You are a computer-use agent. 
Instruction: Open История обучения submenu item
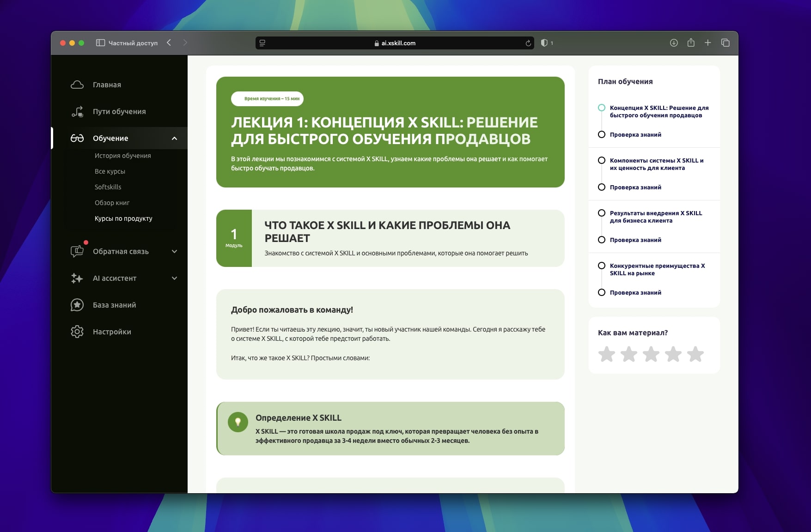tap(123, 156)
